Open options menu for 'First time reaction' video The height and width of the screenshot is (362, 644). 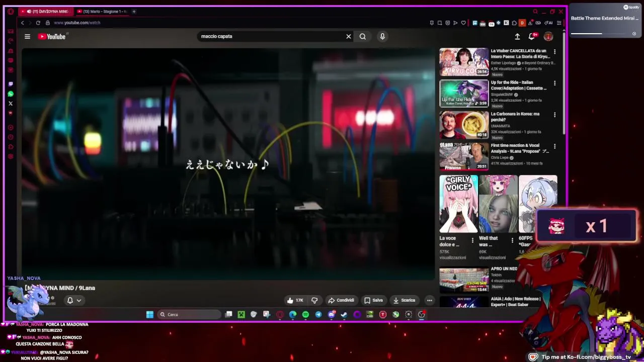[x=554, y=146]
